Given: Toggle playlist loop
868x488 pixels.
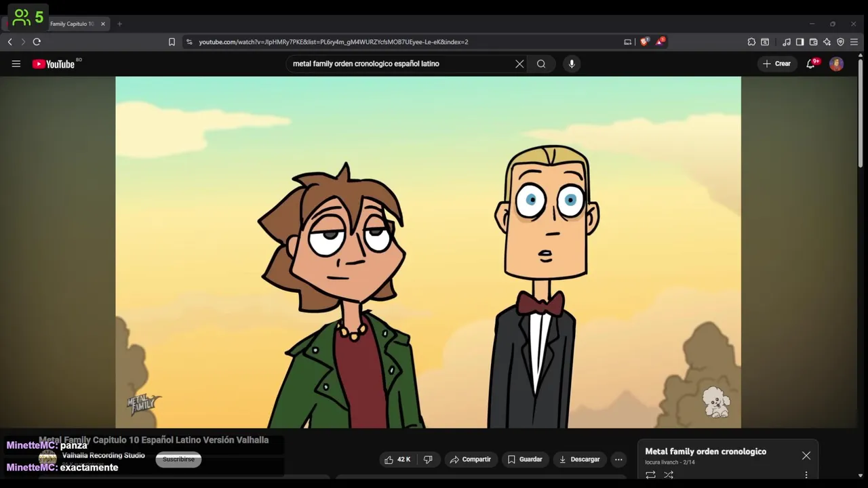Looking at the screenshot, I should [x=650, y=475].
